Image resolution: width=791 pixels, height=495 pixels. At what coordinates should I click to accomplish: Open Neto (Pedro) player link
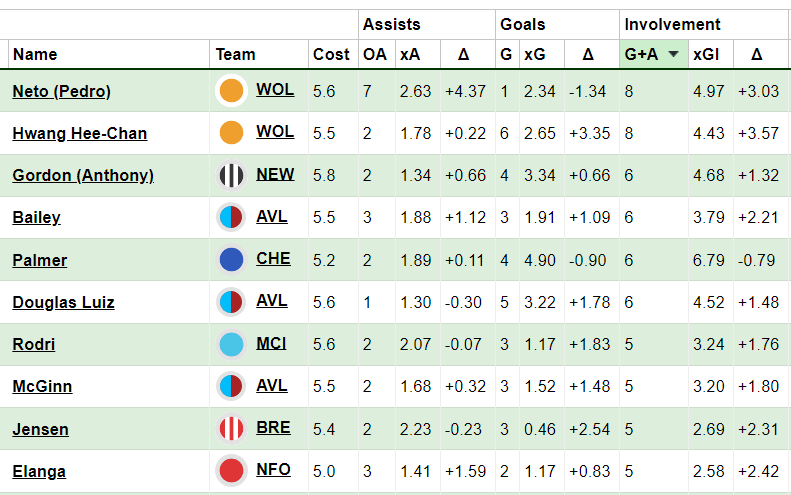[x=61, y=92]
